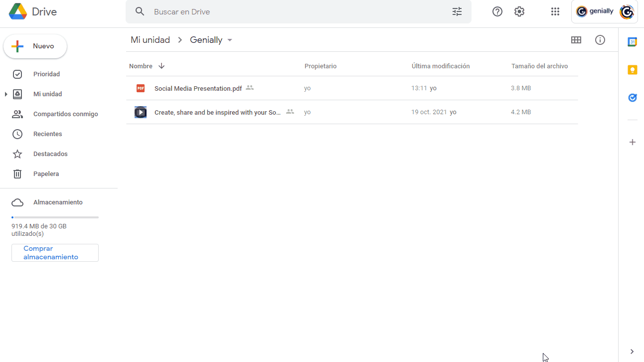
Task: Open search filter options icon
Action: click(x=457, y=11)
